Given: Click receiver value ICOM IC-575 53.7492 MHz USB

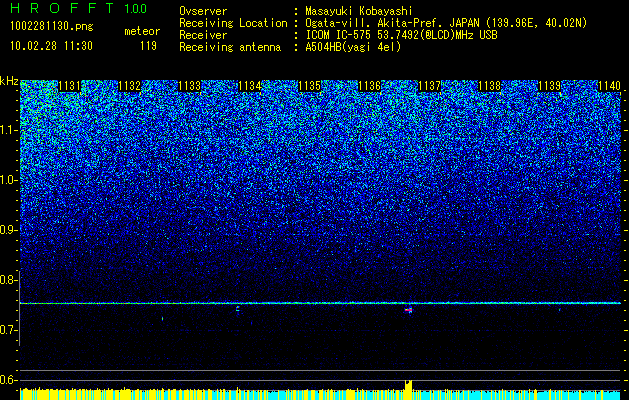Looking at the screenshot, I should 401,35.
